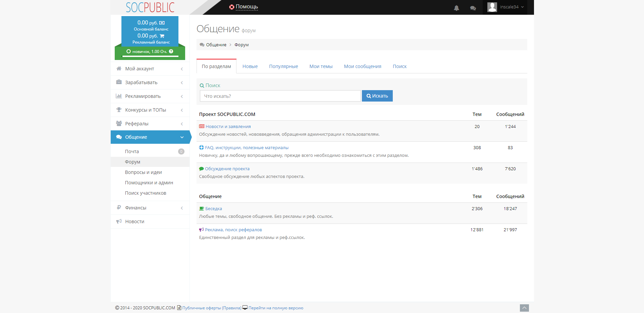Click the user avatar picture
The width and height of the screenshot is (644, 313).
492,7
